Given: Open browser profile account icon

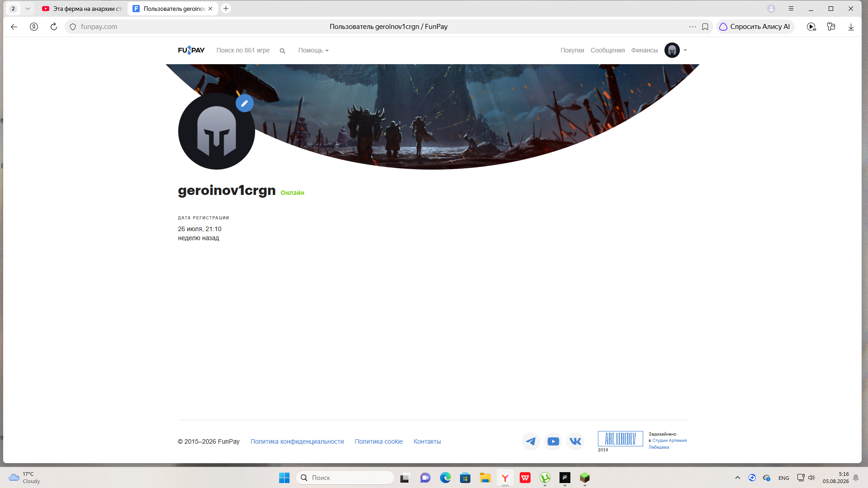Looking at the screenshot, I should (x=771, y=9).
